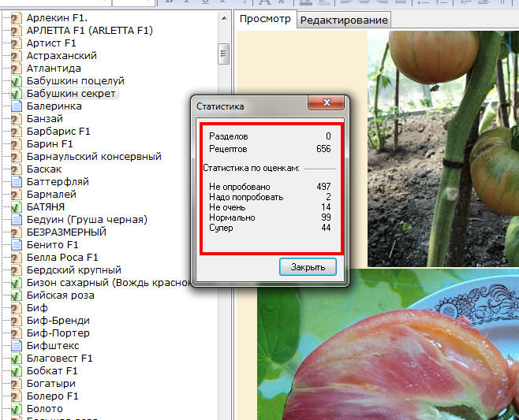
Task: Click the green checkmark icon beside Болото
Action: [17, 409]
